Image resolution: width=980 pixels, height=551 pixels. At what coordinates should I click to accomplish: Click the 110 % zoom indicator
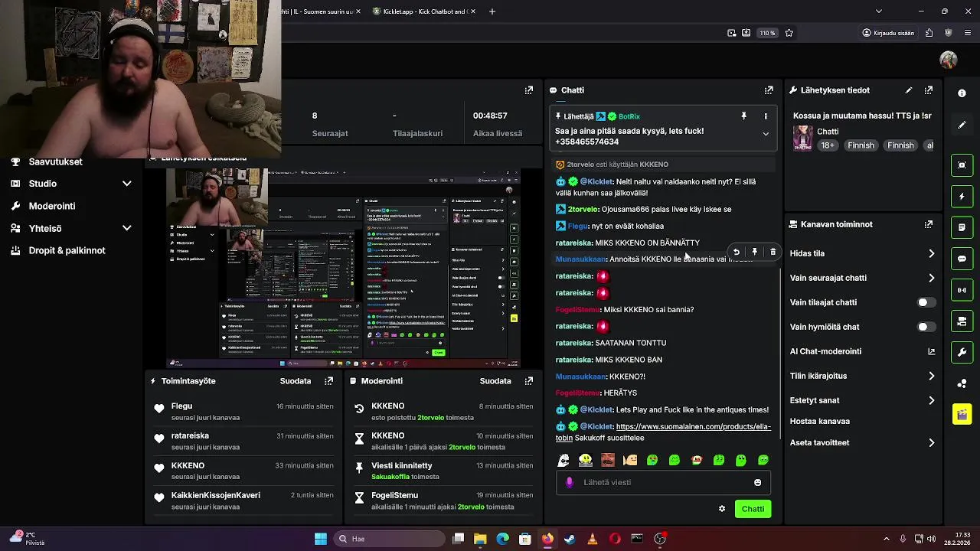coord(767,33)
